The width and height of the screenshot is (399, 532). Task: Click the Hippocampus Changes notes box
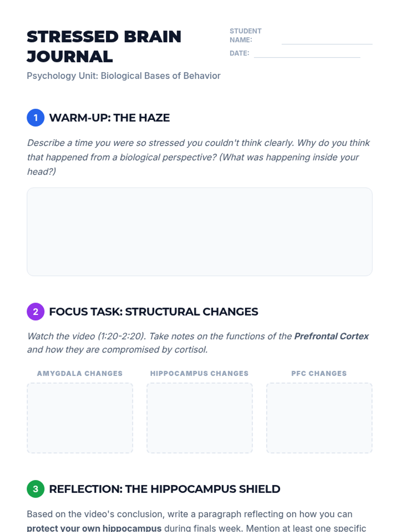pos(199,418)
